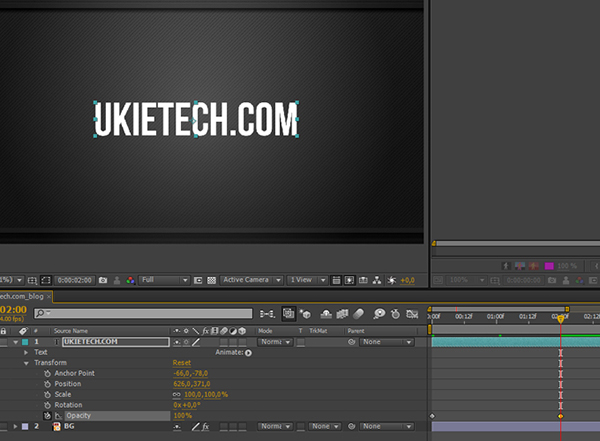Screen dimensions: 600x441
Task: Click the timeline layer search field
Action: [143, 314]
